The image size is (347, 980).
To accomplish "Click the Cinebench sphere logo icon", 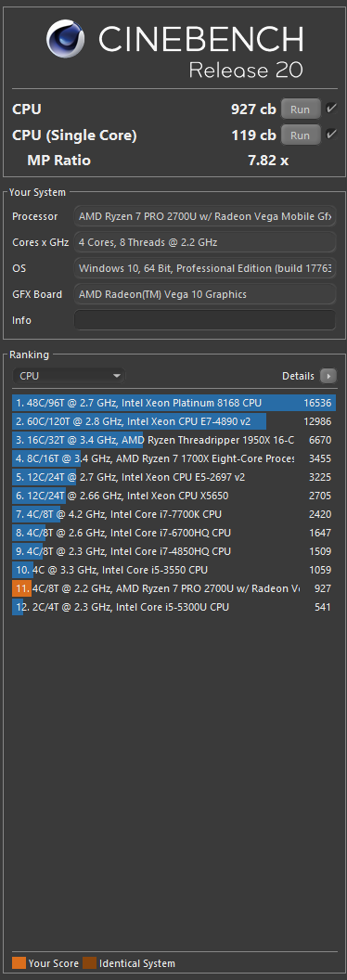I will [68, 38].
